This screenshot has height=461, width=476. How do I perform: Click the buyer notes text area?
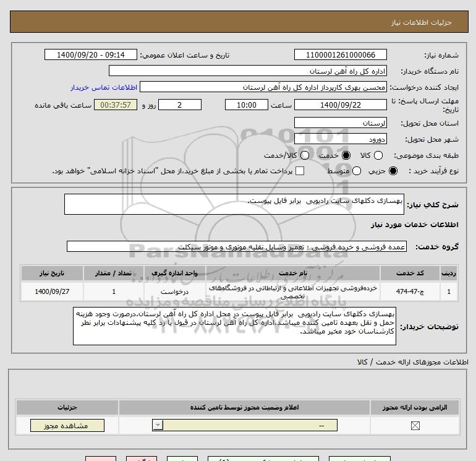click(x=234, y=325)
